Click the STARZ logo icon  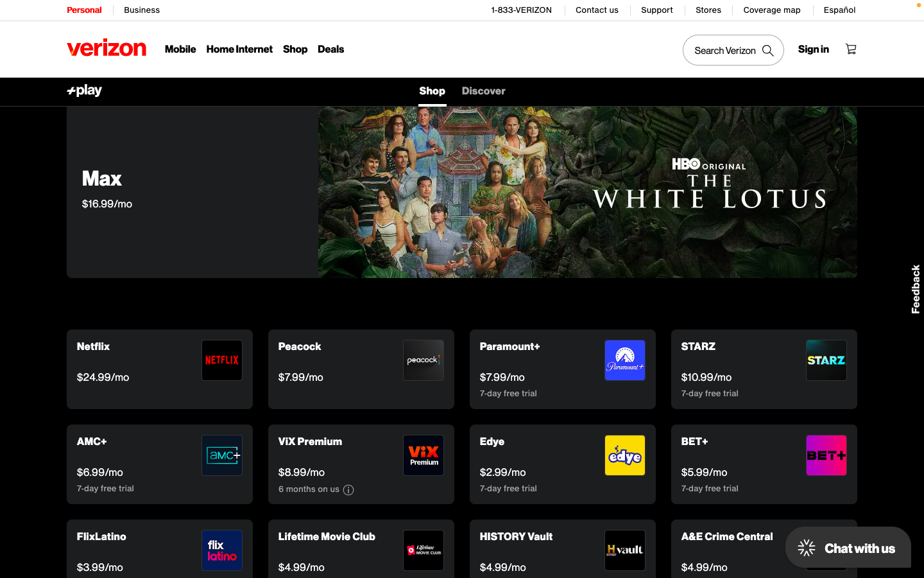826,360
